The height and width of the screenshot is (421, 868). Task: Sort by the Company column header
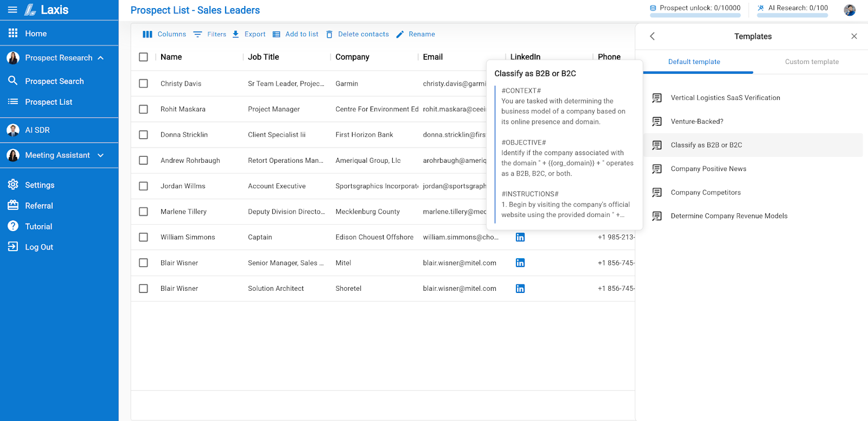353,57
